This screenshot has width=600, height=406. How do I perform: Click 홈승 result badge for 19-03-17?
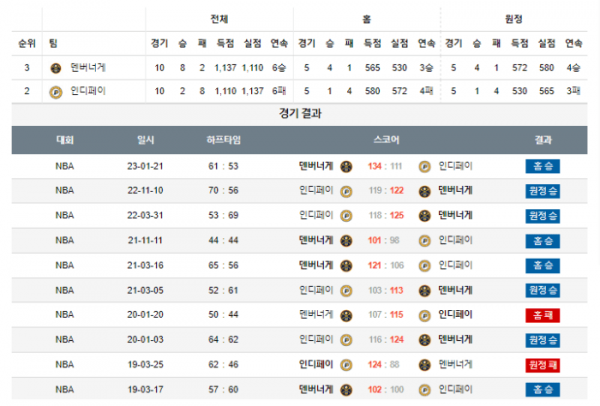[x=543, y=390]
